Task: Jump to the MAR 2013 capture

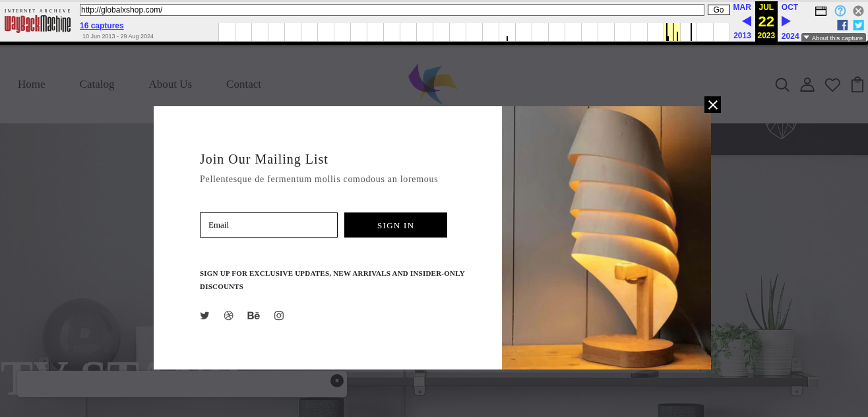Action: point(742,21)
